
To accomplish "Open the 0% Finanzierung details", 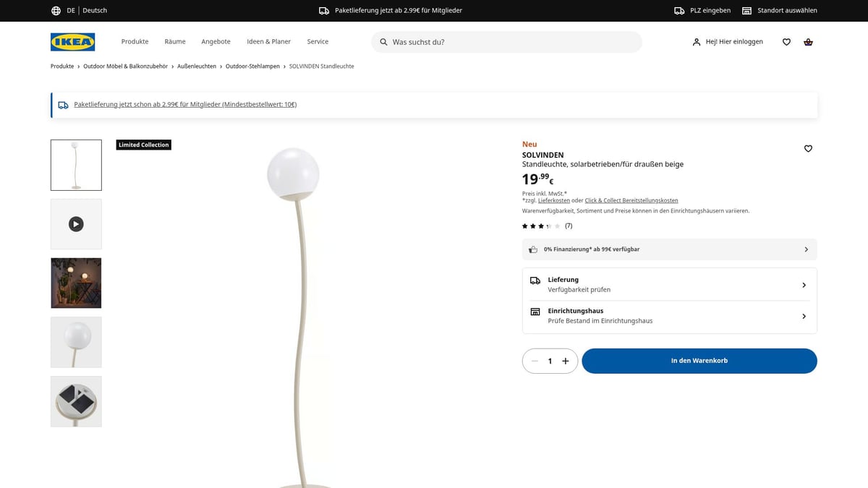I will (x=669, y=249).
